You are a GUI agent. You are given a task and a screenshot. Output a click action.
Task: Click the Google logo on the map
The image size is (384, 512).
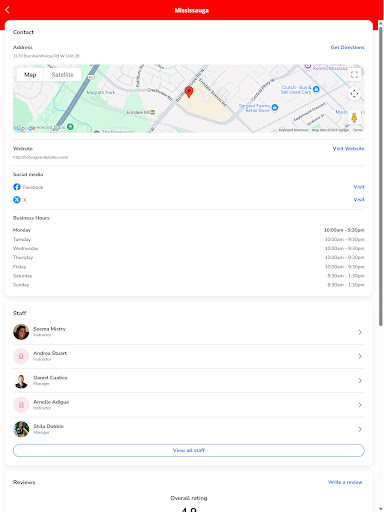coord(26,128)
